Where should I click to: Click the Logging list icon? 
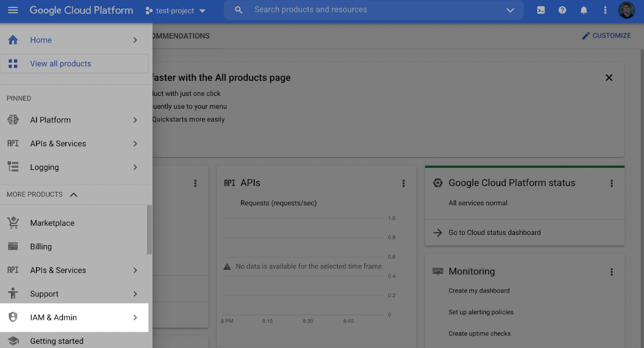13,167
